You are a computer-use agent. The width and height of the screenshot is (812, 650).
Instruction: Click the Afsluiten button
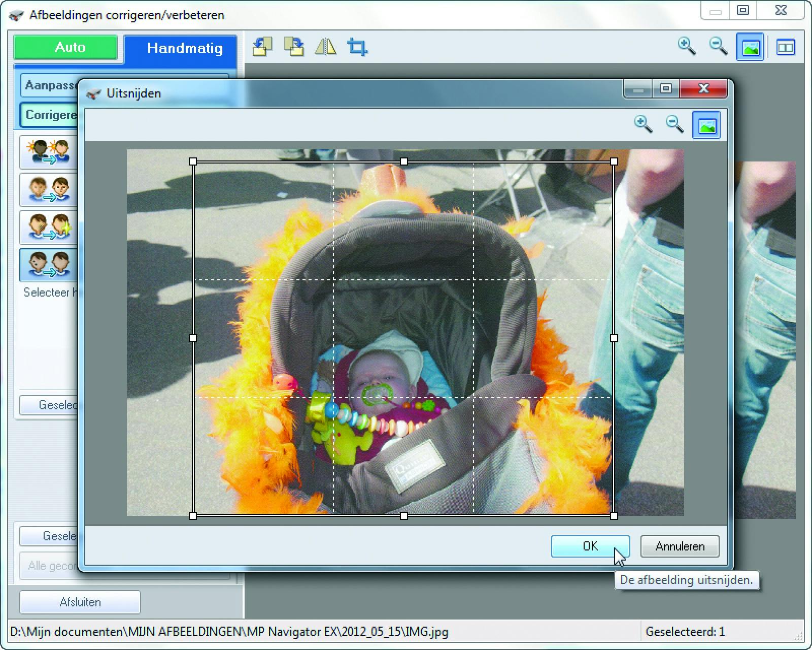point(80,602)
